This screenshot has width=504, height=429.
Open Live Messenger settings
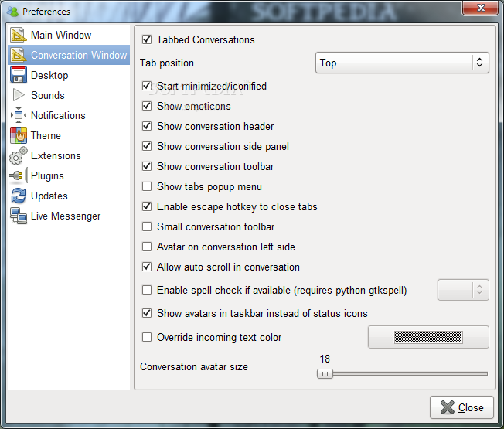pos(69,216)
